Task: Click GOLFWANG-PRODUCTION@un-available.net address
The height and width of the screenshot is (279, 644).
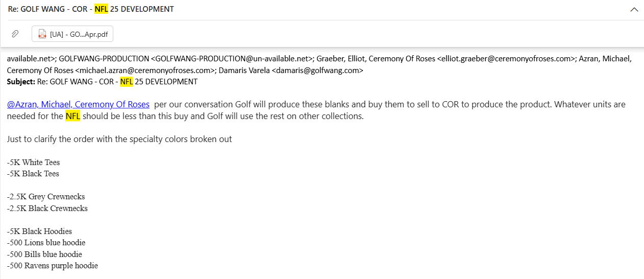Action: click(232, 59)
